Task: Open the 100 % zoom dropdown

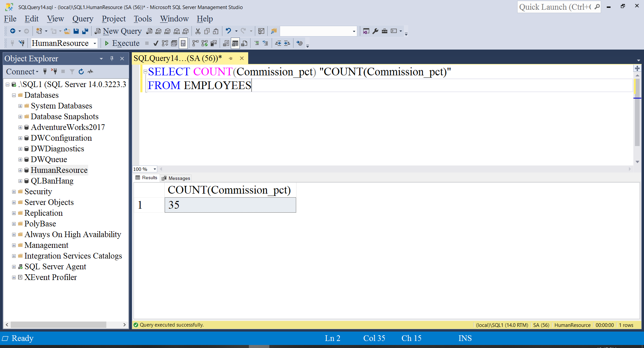Action: tap(155, 169)
